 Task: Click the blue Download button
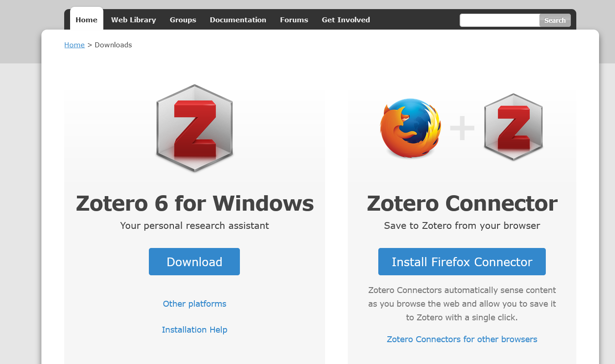pyautogui.click(x=194, y=262)
